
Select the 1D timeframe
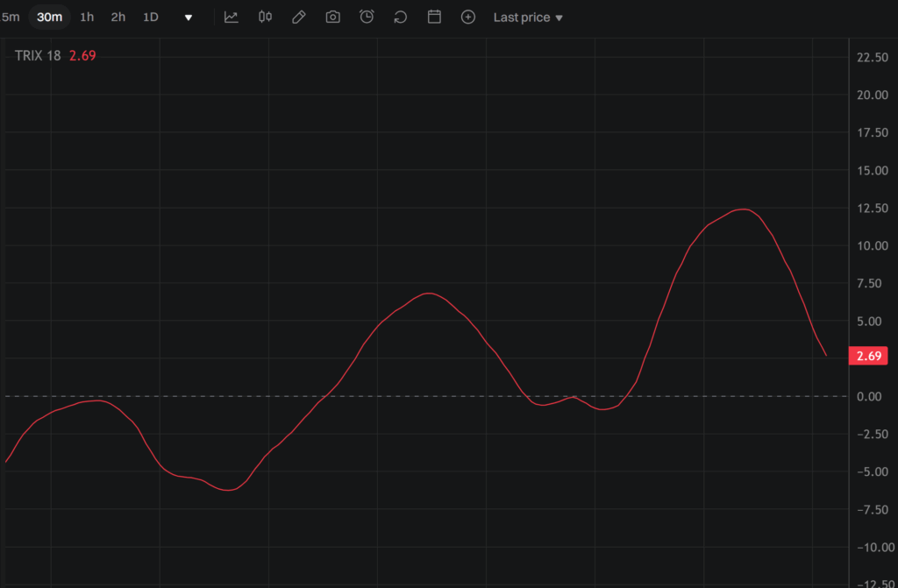[x=151, y=17]
